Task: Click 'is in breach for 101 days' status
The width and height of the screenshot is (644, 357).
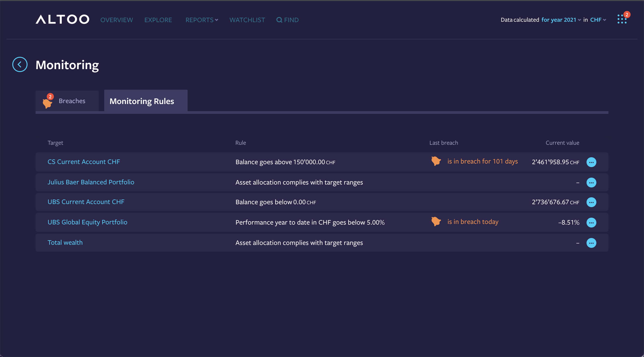Action: pyautogui.click(x=483, y=161)
